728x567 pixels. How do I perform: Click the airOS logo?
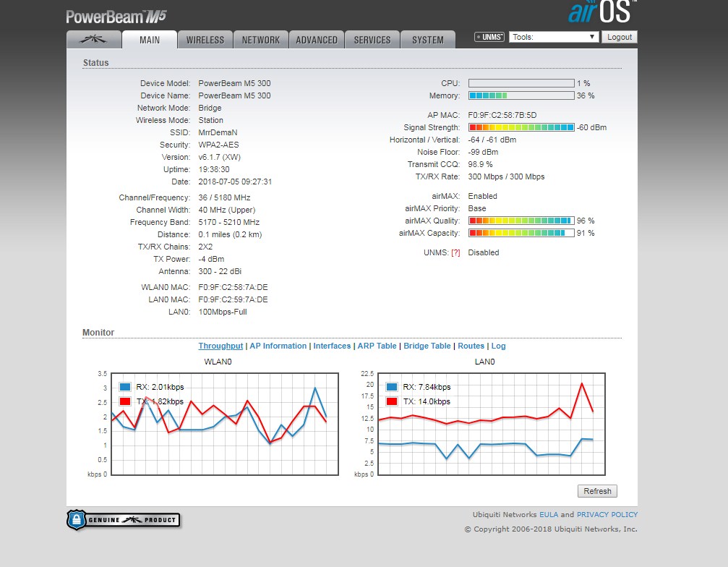[602, 12]
